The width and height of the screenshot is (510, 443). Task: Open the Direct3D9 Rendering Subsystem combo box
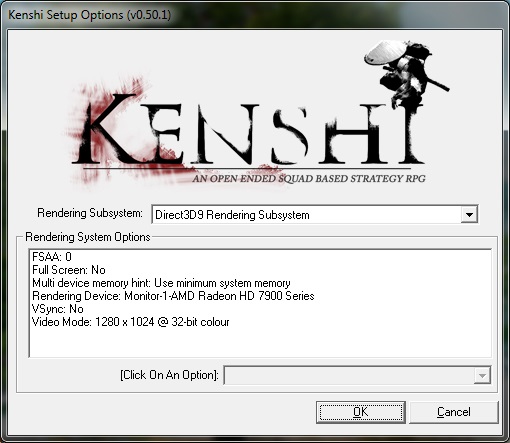315,215
